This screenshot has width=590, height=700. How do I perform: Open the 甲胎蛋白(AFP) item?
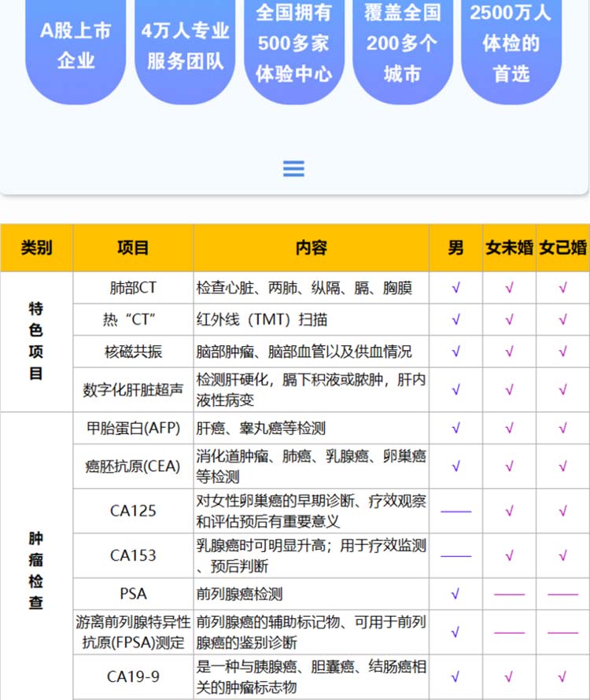(133, 428)
